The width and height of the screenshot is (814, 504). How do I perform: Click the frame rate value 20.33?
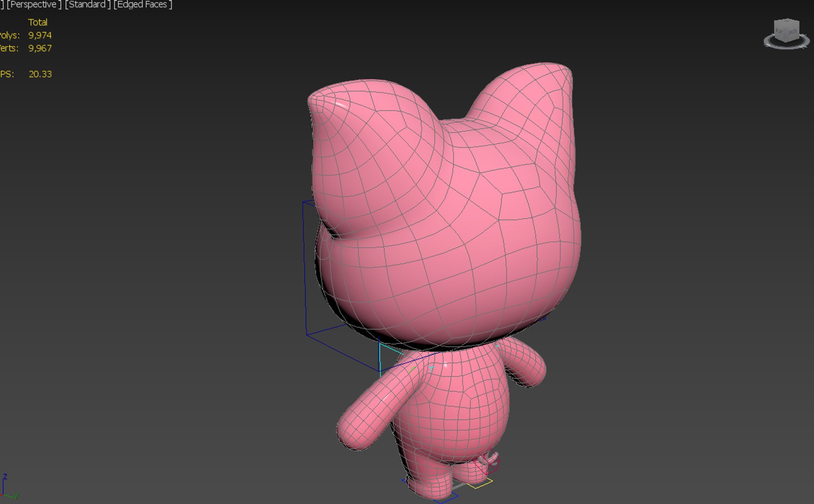click(40, 74)
